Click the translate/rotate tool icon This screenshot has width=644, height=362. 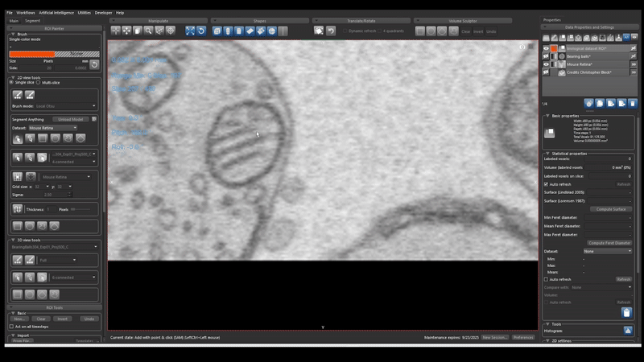point(319,31)
